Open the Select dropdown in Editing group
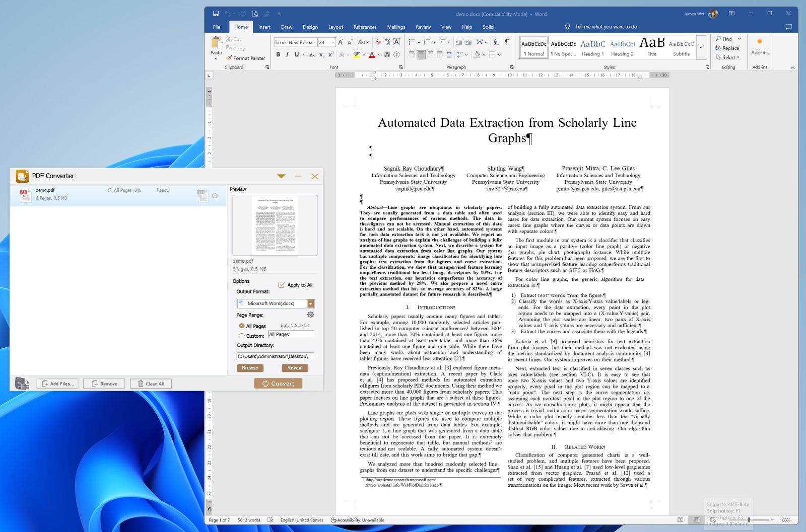 pos(728,57)
